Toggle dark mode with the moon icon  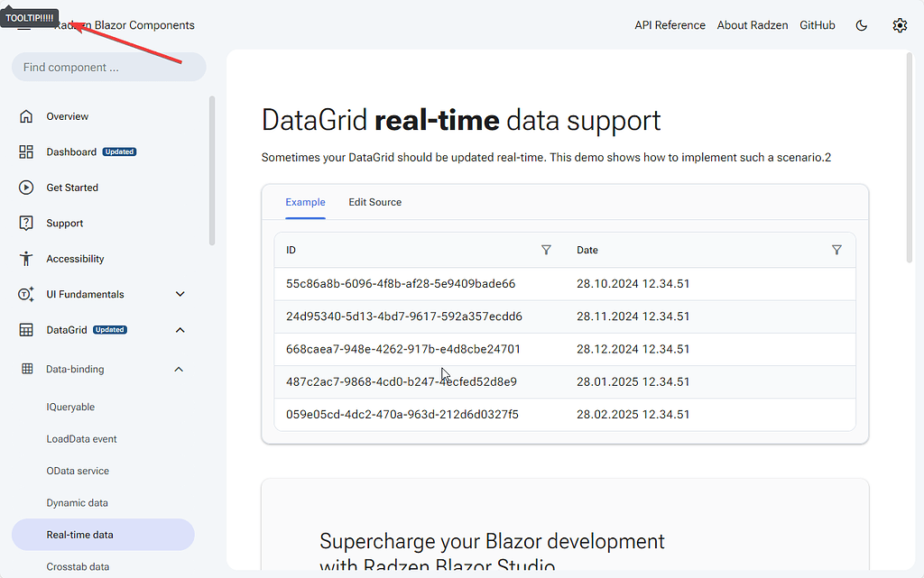861,25
